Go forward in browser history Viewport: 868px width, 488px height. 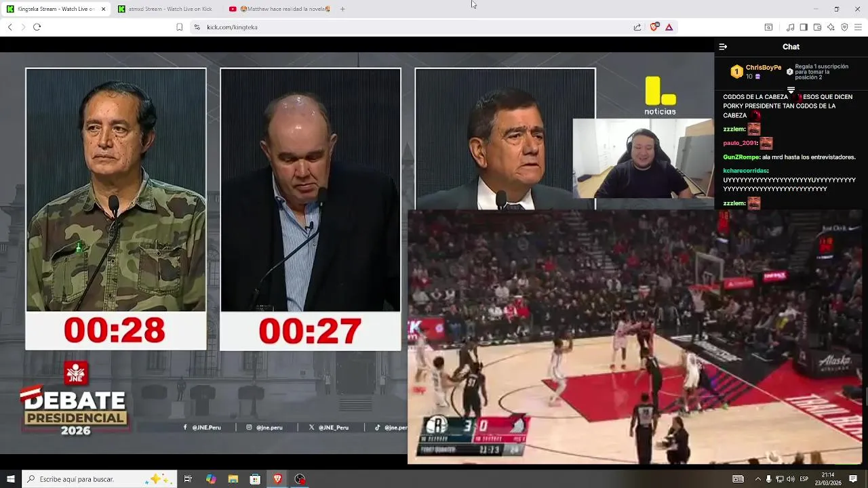click(23, 27)
